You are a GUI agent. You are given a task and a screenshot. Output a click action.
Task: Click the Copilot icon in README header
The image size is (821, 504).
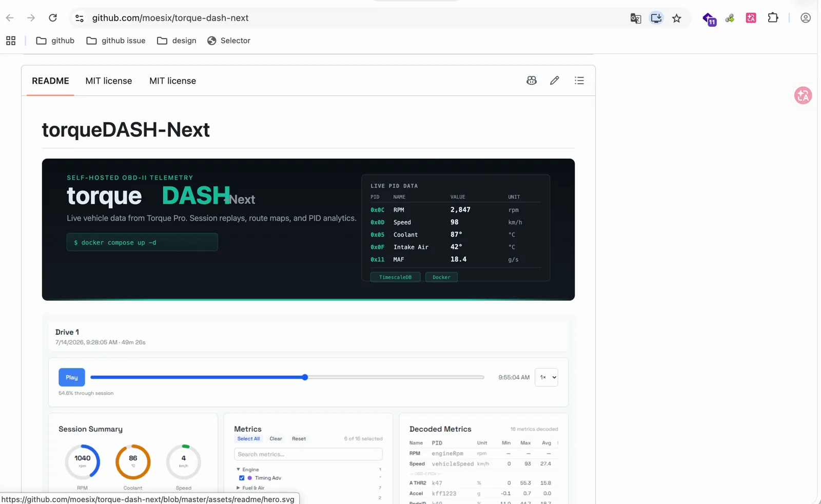532,81
